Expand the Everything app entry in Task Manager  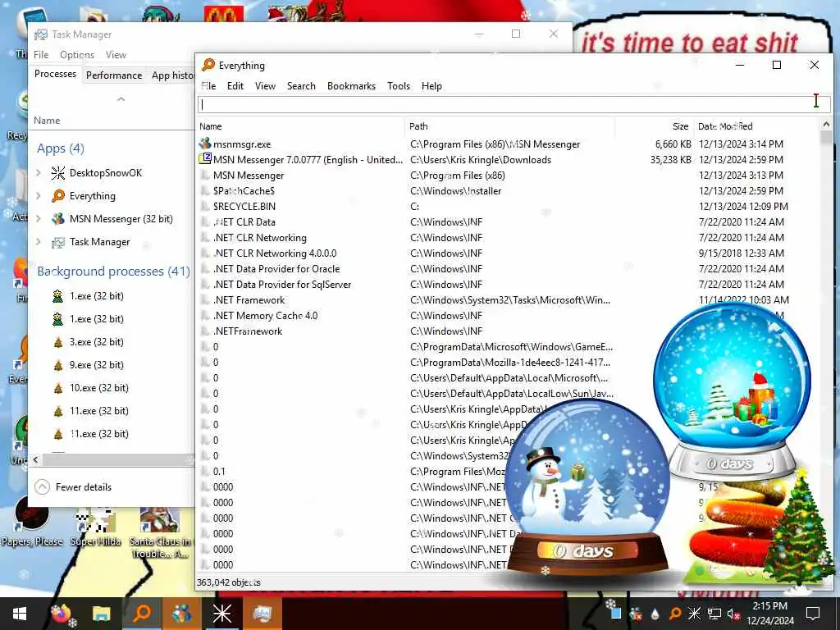tap(38, 195)
